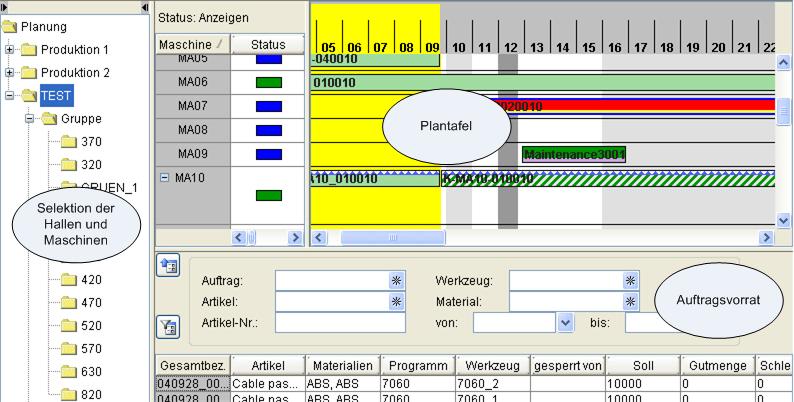Viewport: 794px width, 402px height.
Task: Click the asterisk lookup icon beside Material
Action: click(x=630, y=301)
